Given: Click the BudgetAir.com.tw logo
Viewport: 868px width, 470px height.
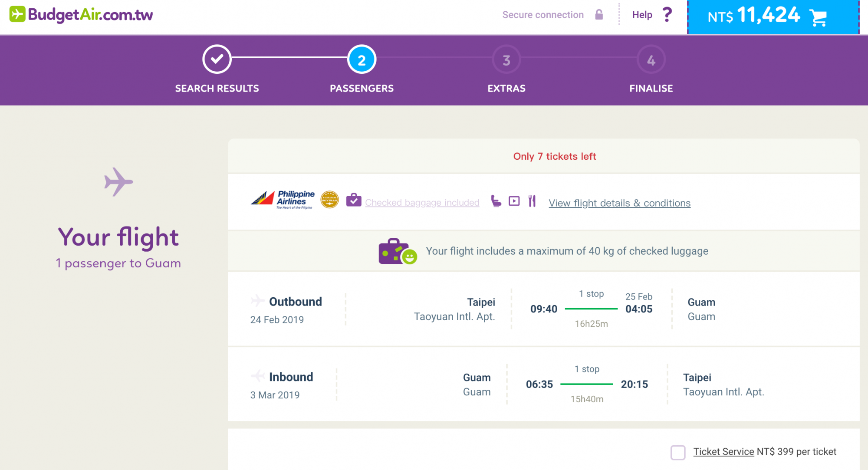Looking at the screenshot, I should 81,15.
